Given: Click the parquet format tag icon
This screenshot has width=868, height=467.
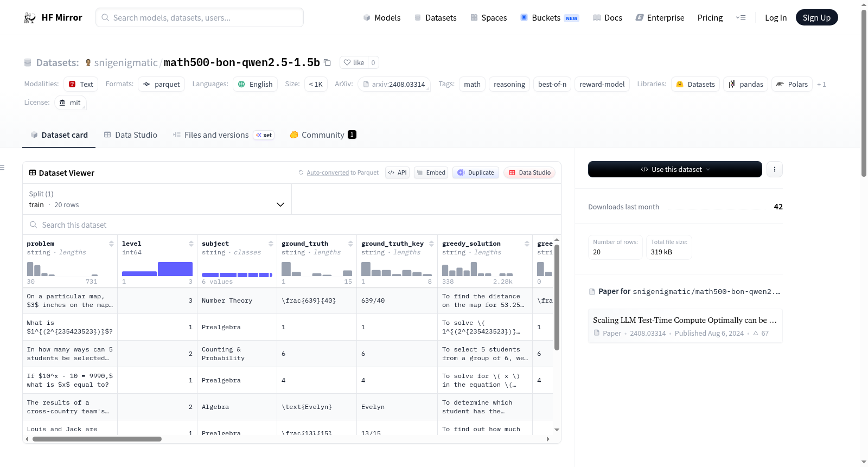Looking at the screenshot, I should point(146,84).
